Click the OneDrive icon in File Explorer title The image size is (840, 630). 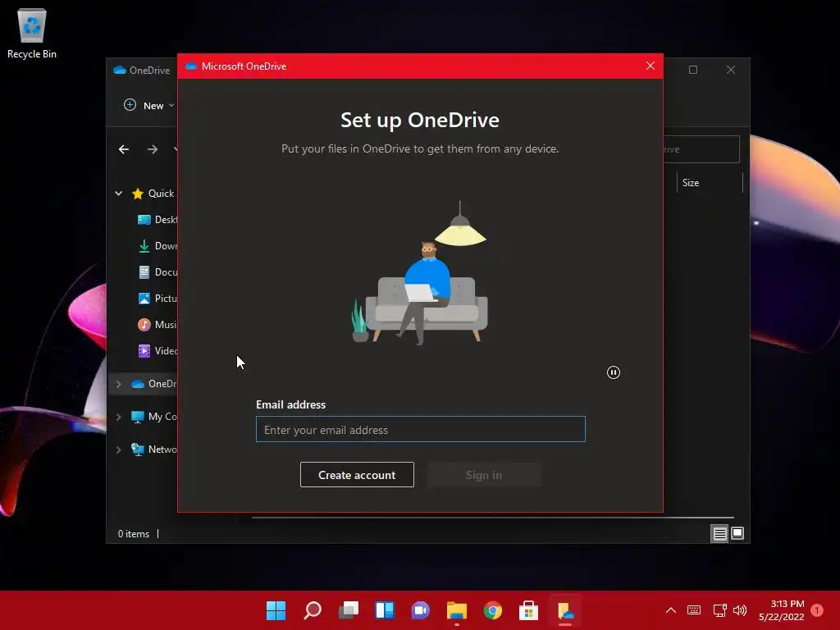pos(120,71)
